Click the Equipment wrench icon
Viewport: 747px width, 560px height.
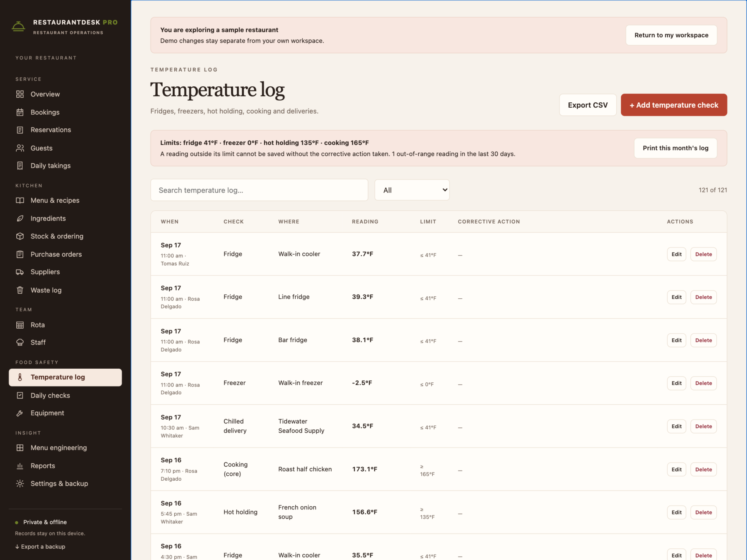pyautogui.click(x=20, y=413)
